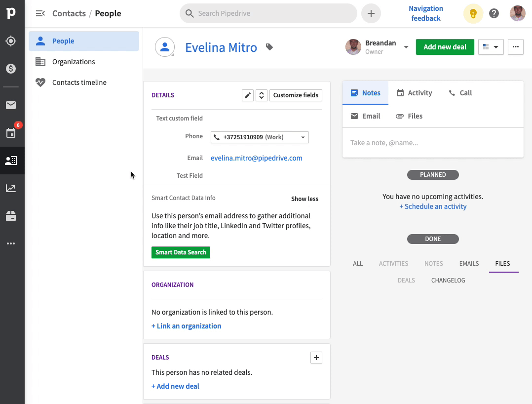Open Navigation feedback link
532x404 pixels.
pyautogui.click(x=426, y=13)
